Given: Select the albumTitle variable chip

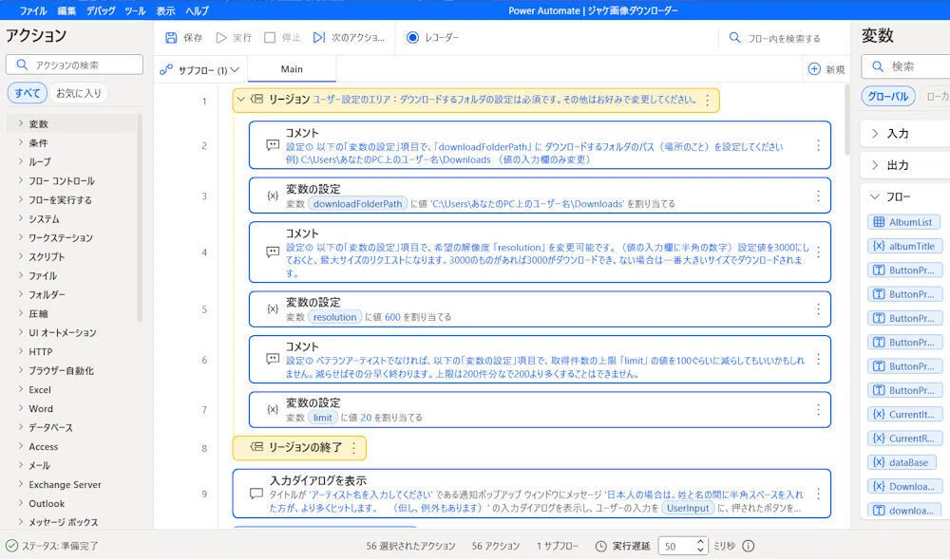Looking at the screenshot, I should [905, 246].
